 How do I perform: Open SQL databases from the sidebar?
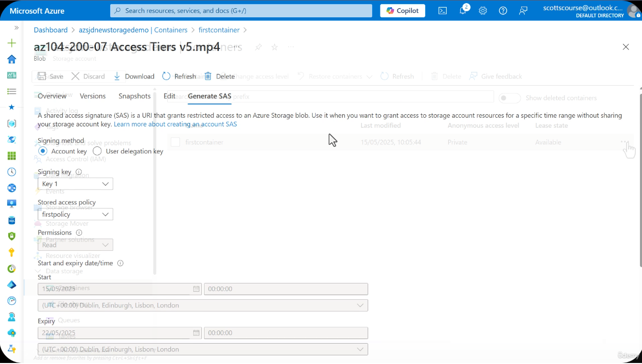[12, 220]
